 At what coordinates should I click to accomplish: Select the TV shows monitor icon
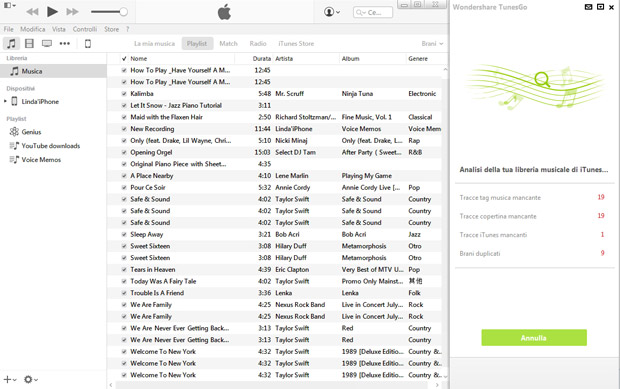pos(47,43)
